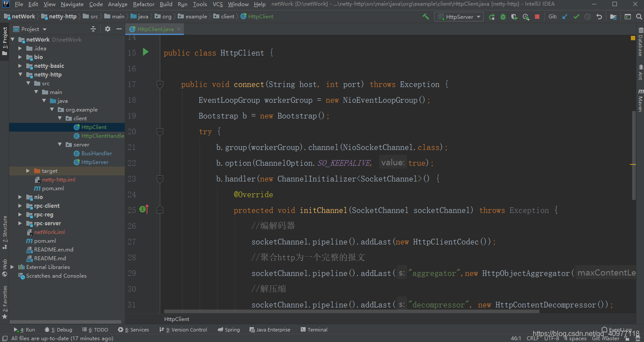This screenshot has width=644, height=342.
Task: Expand External Libraries
Action: coord(12,267)
